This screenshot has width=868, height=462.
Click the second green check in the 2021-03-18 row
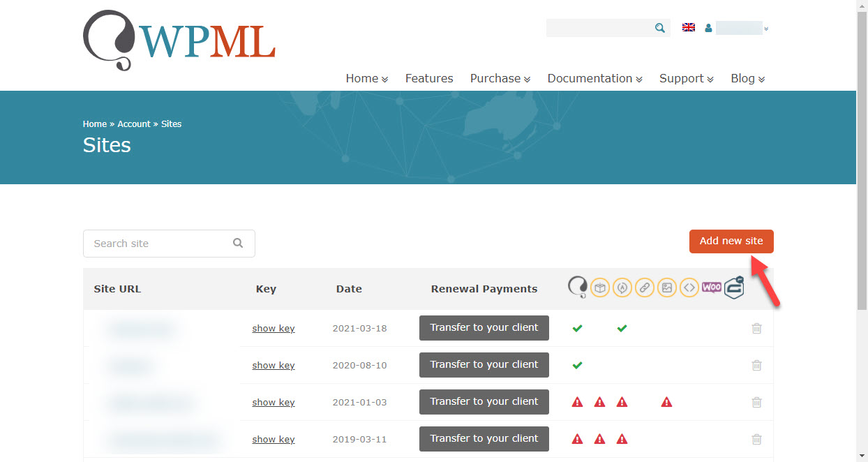[x=622, y=328]
